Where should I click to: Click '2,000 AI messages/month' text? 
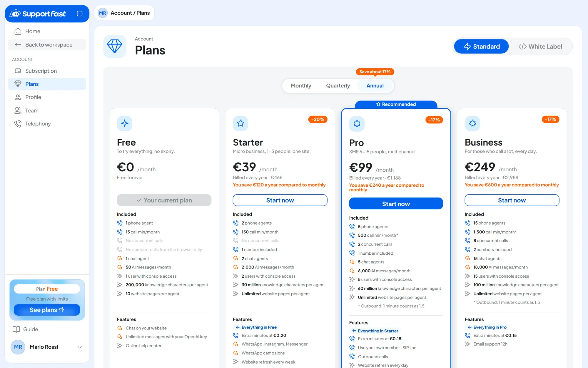point(268,267)
